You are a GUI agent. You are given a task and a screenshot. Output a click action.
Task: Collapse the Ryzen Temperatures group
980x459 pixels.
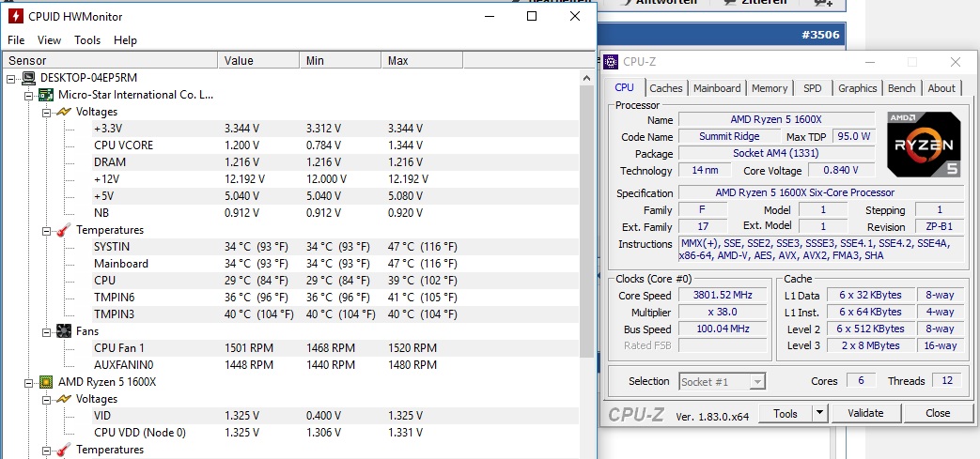click(x=46, y=451)
